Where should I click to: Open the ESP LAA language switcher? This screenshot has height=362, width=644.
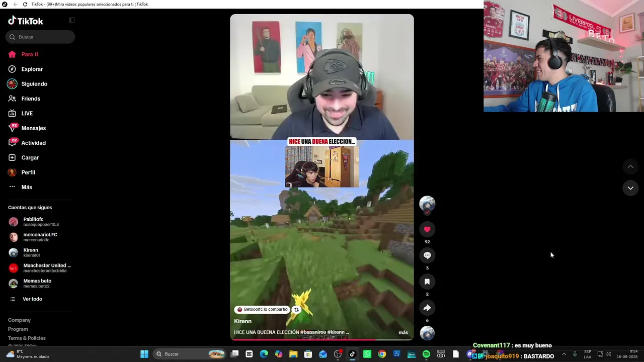(588, 354)
